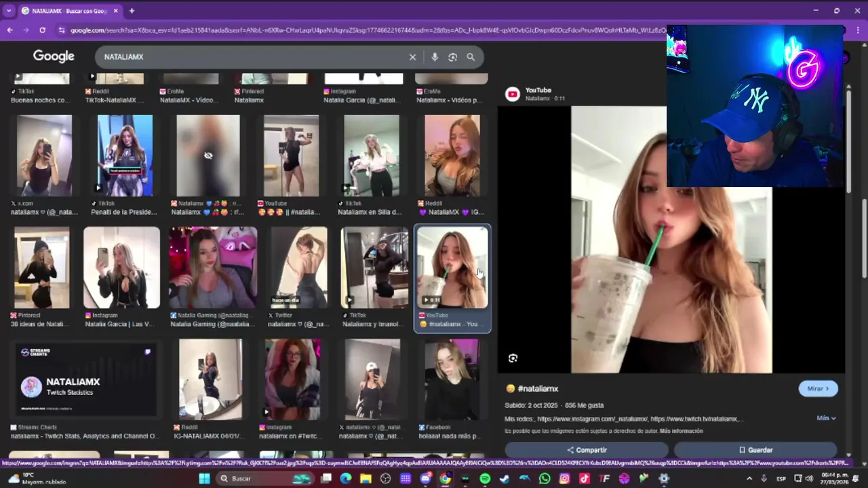This screenshot has height=488, width=868.
Task: Open the Pinterest '38 ideas de Natali...' result
Action: tap(41, 268)
